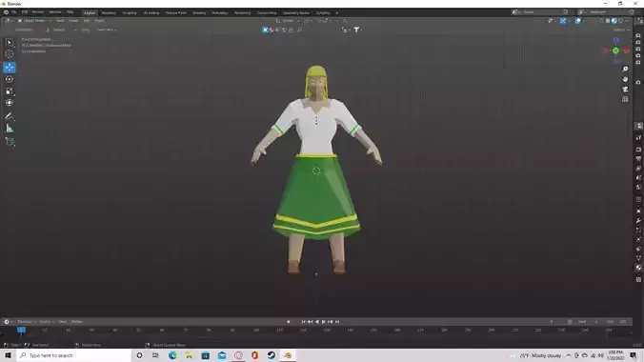Expand the viewport shading options arrow
The image size is (644, 362).
click(x=627, y=21)
